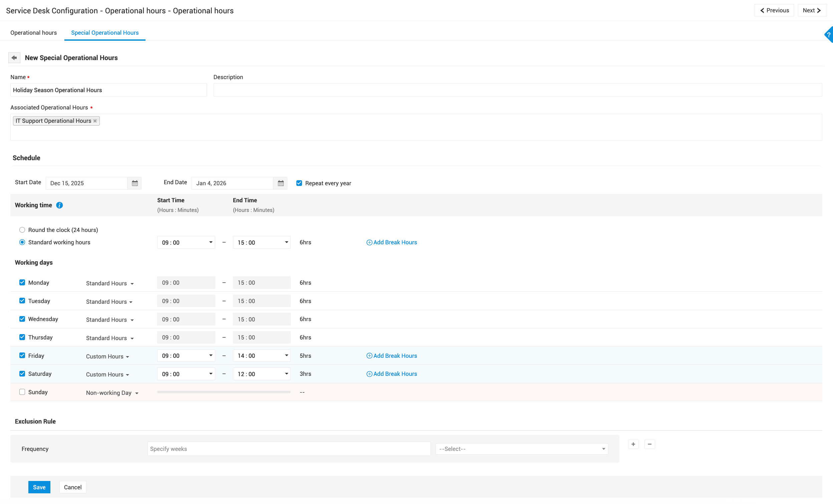Click the Sunday disabled time range bar

click(x=224, y=392)
